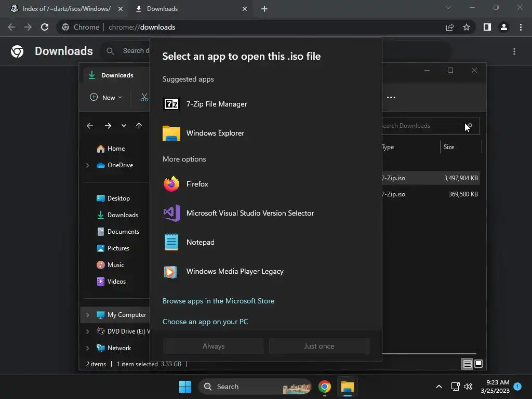Bookmark this page with the star
This screenshot has height=399, width=532.
[467, 27]
